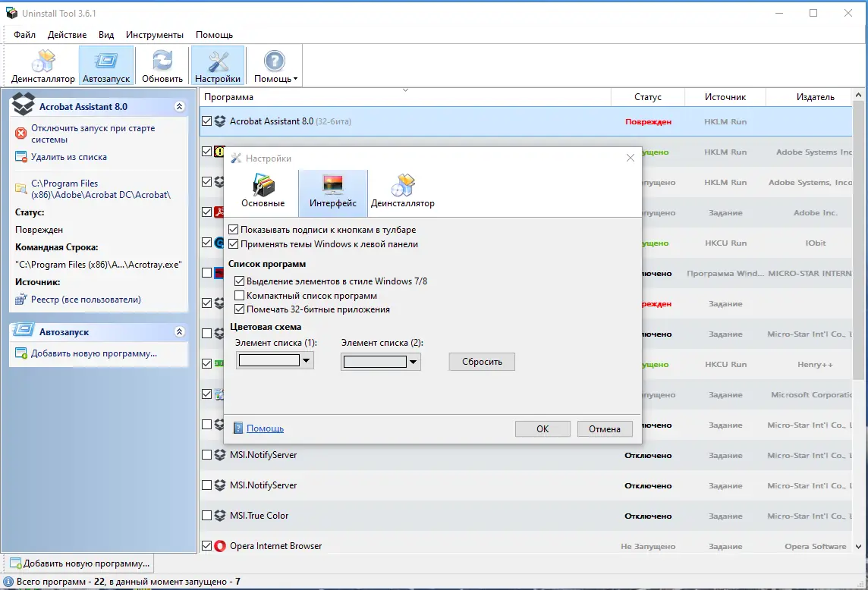Open the Инструменты menu
Viewport: 868px width, 590px height.
pos(154,34)
